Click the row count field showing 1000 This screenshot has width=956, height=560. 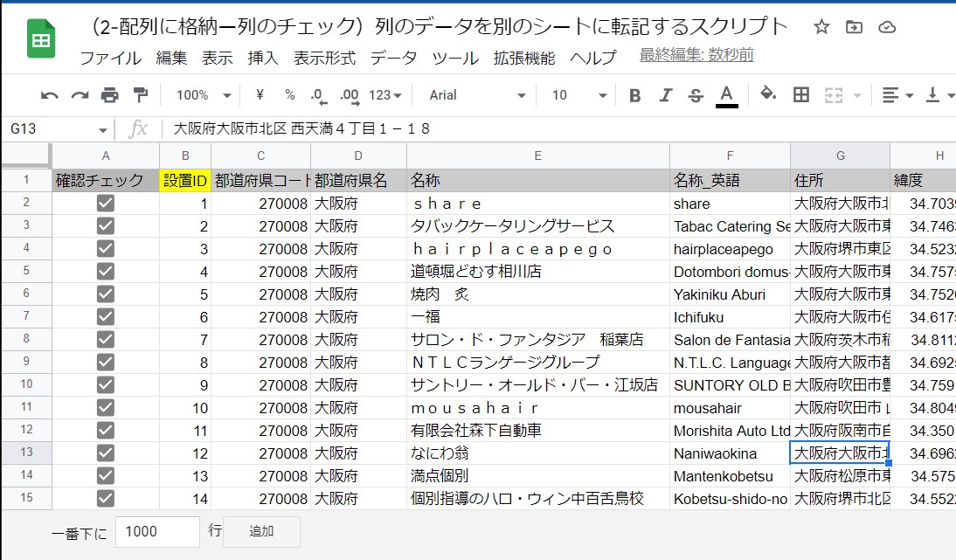click(158, 531)
